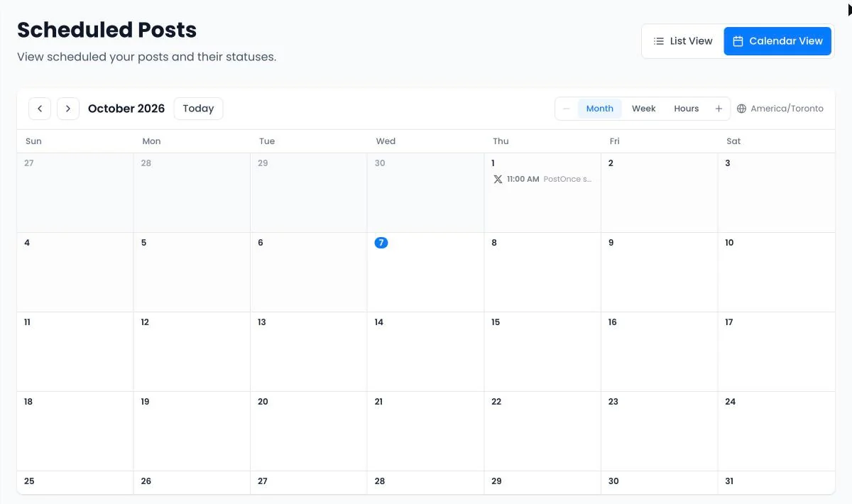Click the Tue column header

point(267,141)
